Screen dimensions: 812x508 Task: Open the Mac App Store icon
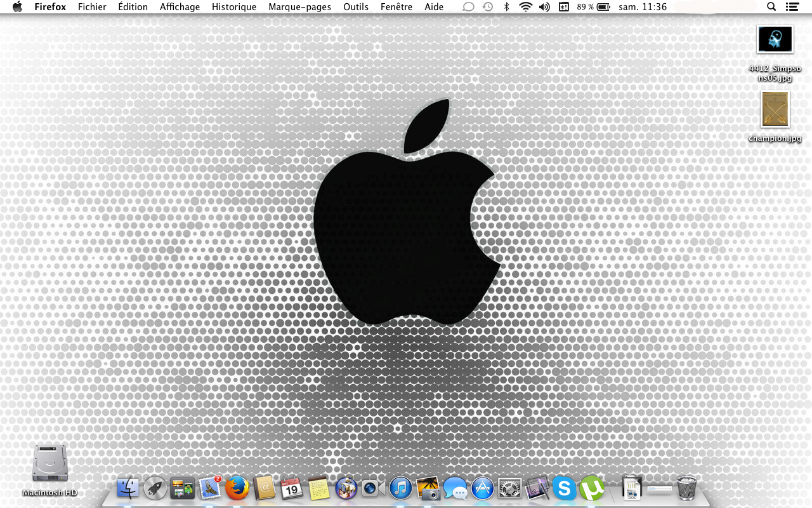click(483, 488)
